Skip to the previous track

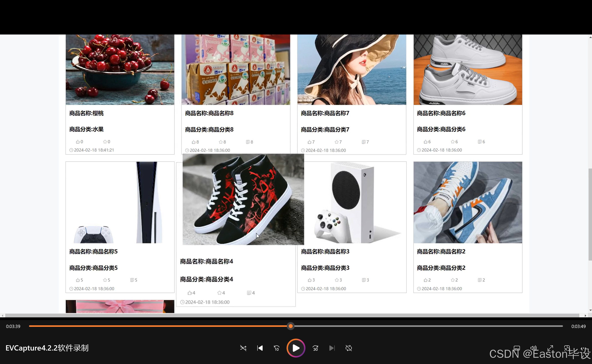(x=260, y=348)
